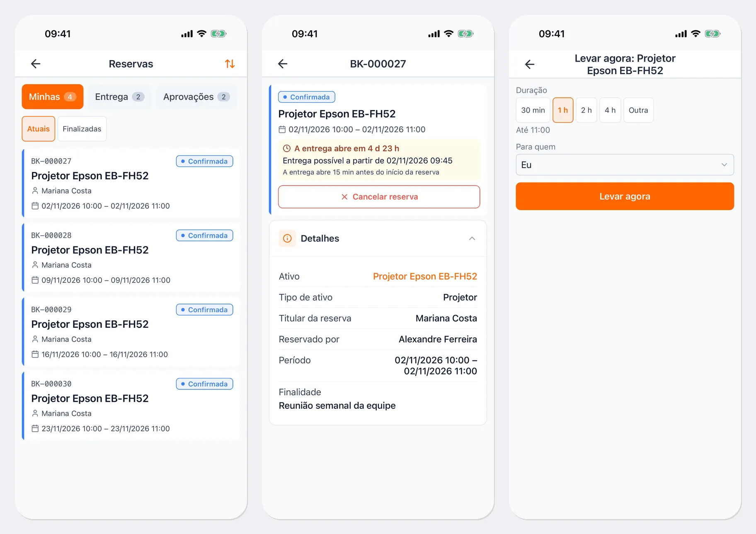The image size is (756, 534).
Task: Click the calendar icon on BK-000028 card
Action: pos(35,280)
